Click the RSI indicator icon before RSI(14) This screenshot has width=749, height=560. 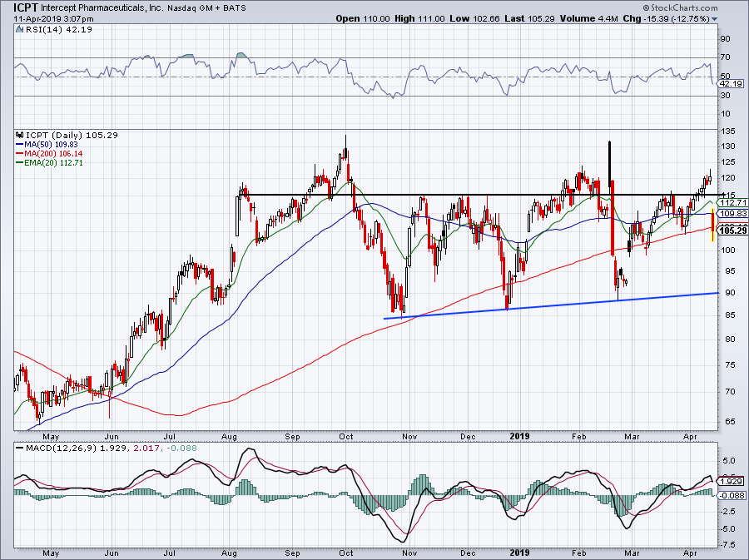tap(19, 30)
